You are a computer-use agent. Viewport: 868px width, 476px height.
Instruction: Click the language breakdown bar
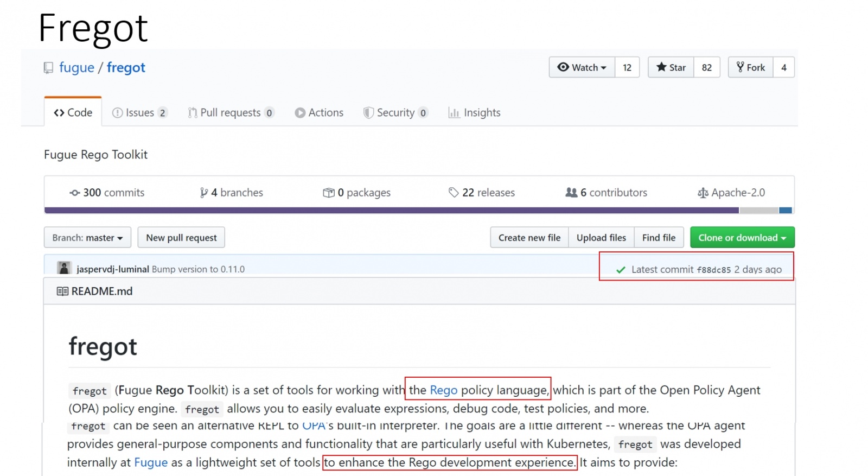pos(418,210)
